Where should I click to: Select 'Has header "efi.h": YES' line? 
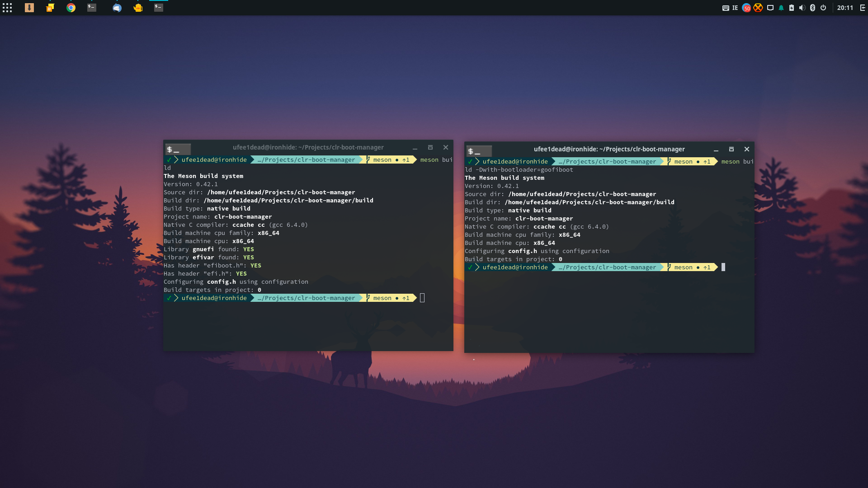(205, 274)
